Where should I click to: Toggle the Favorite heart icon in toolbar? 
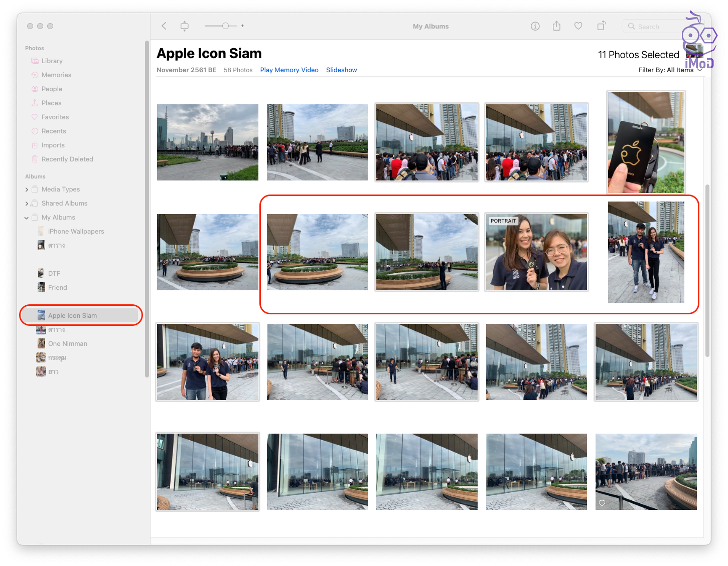tap(578, 26)
